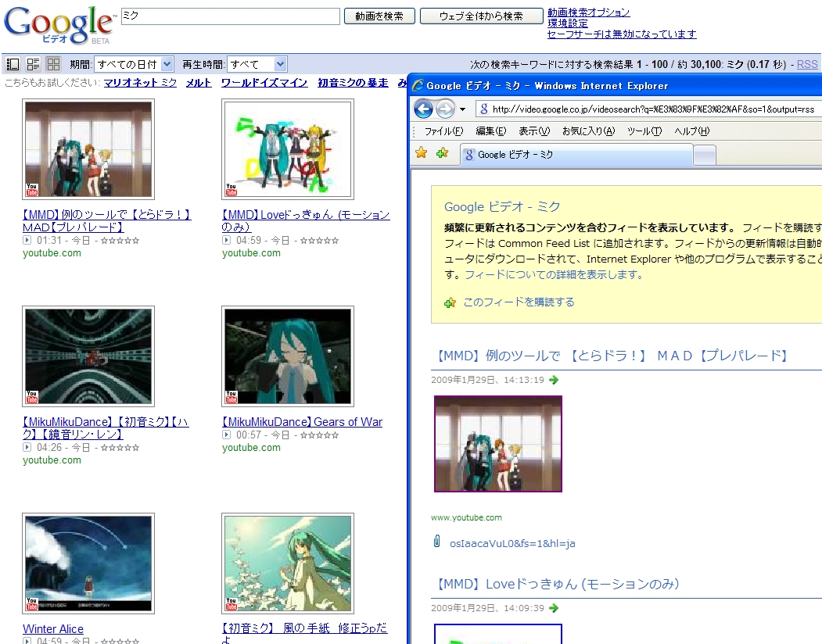Click the Internet Explorer title bar icon
This screenshot has height=644, width=822.
click(418, 85)
